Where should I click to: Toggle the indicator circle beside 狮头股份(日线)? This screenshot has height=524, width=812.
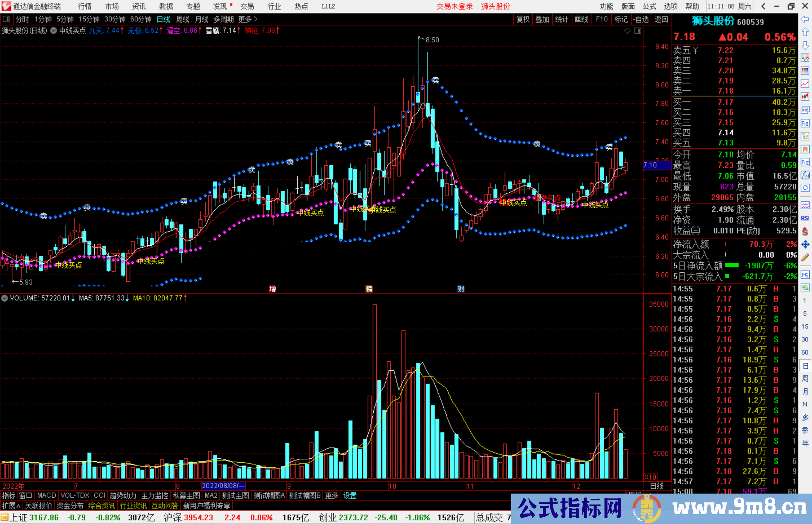click(53, 31)
